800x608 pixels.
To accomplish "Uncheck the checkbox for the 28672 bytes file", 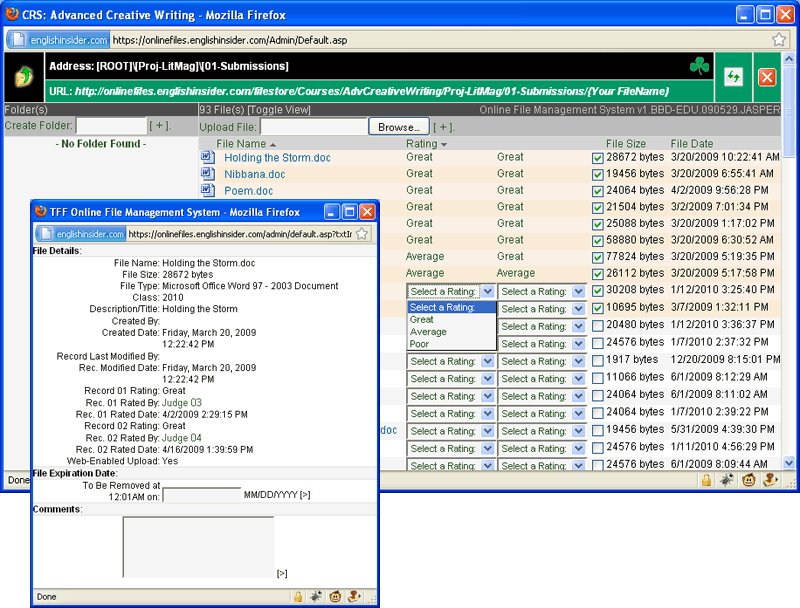I will click(x=597, y=158).
